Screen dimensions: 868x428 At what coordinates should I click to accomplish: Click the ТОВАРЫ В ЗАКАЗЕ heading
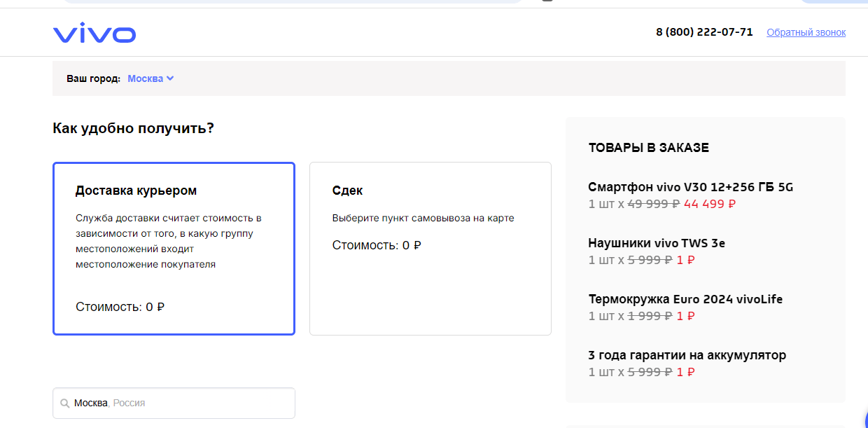pyautogui.click(x=649, y=148)
